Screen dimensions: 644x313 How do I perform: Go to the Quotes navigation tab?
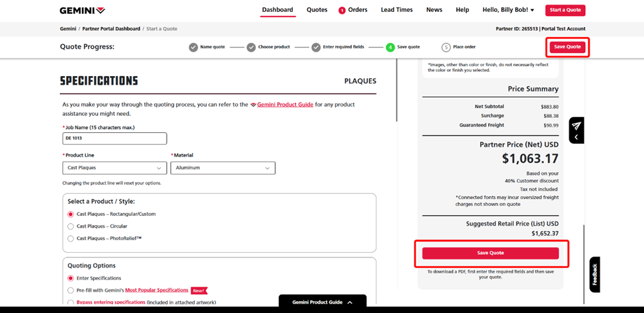pos(317,10)
